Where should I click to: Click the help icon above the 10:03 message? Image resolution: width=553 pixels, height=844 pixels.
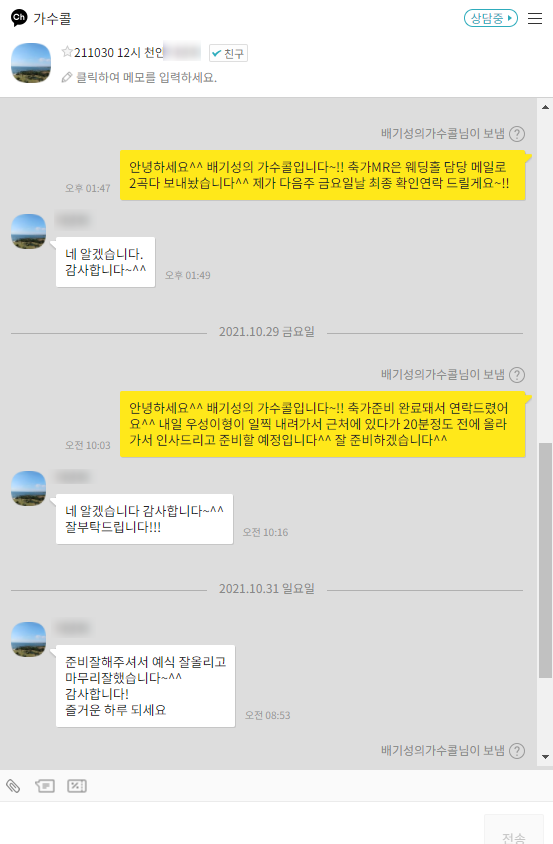click(517, 375)
